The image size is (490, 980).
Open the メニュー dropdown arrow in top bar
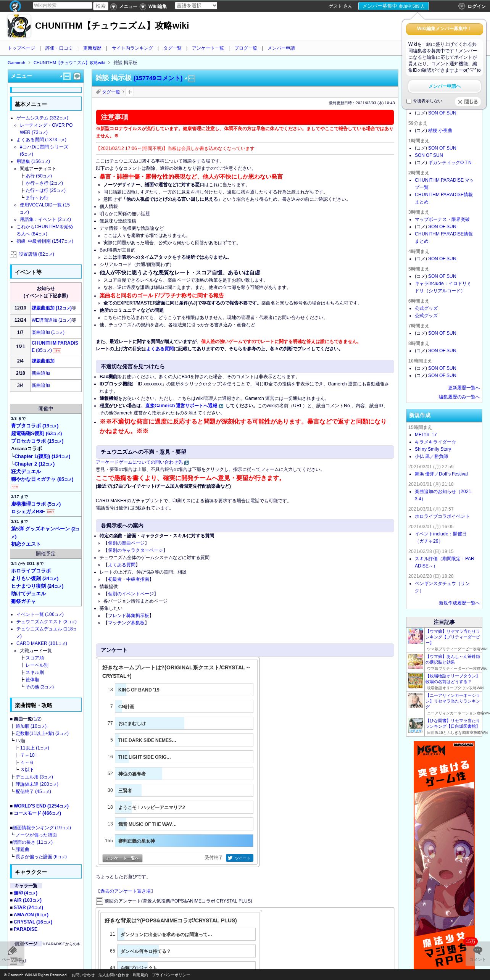pos(113,6)
